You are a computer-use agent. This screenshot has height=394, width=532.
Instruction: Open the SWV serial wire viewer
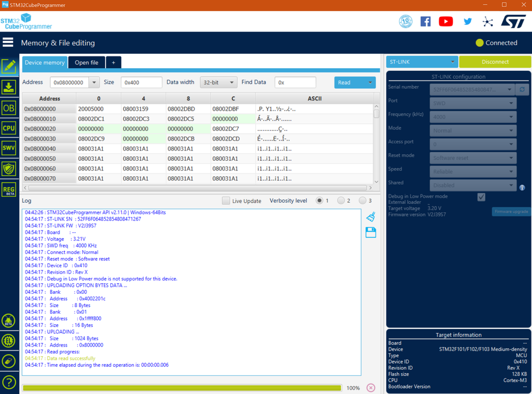point(9,149)
